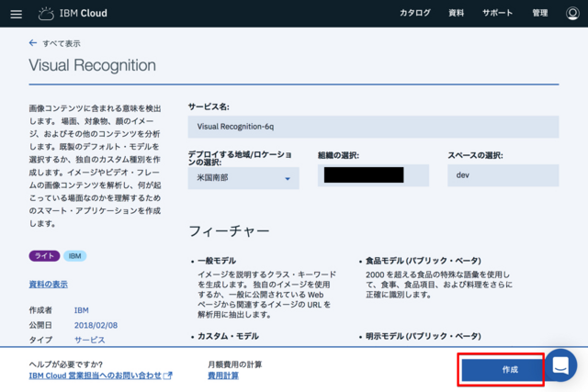Click the 明示モデル (パブリック・ベータ) title
Image resolution: width=588 pixels, height=392 pixels.
coord(424,336)
